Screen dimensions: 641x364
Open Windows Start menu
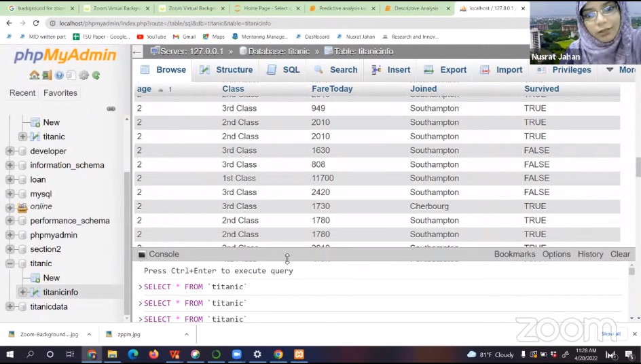tap(10, 354)
